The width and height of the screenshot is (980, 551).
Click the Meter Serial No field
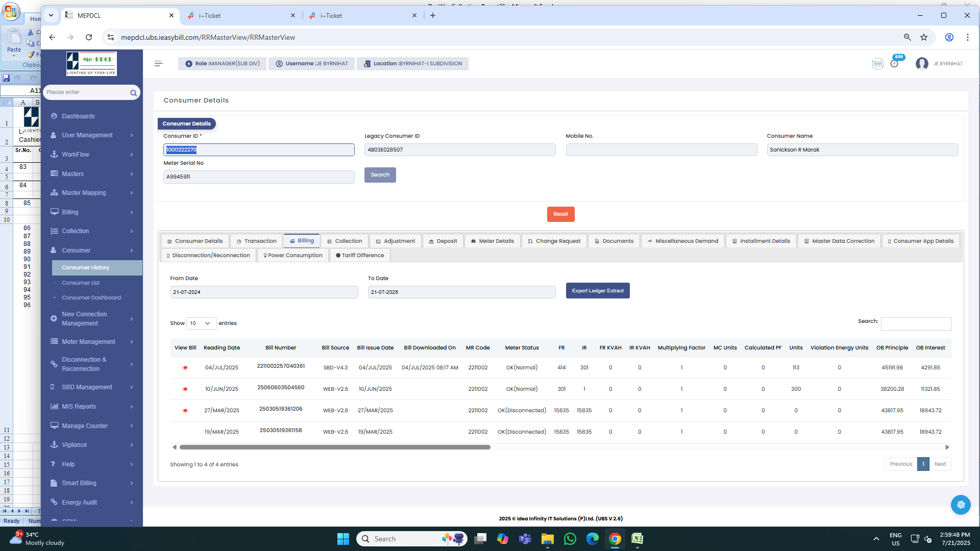coord(259,177)
